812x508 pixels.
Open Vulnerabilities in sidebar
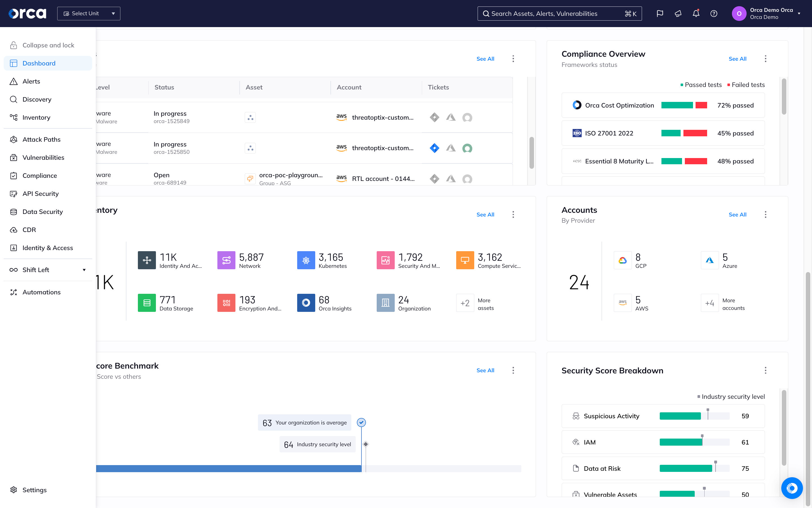pyautogui.click(x=48, y=157)
